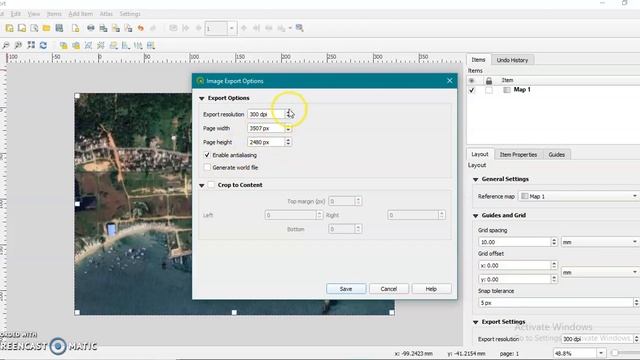Collapse the Export Settings section

(476, 322)
